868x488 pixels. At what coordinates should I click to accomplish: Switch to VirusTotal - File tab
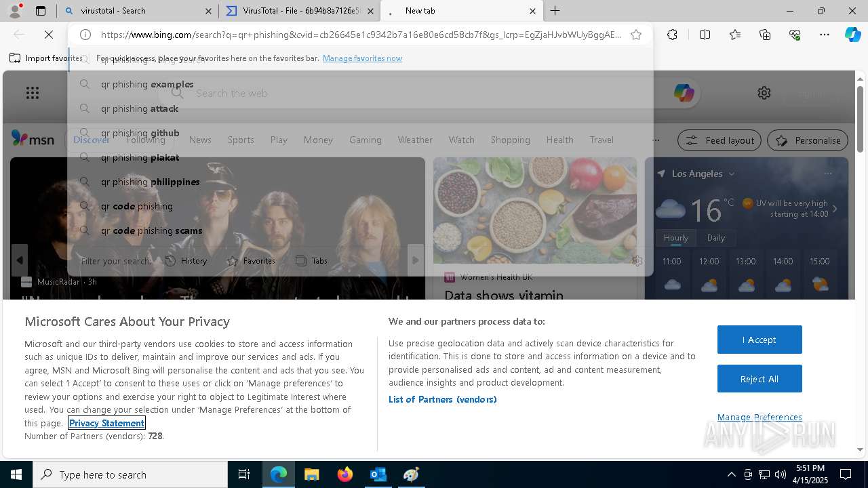301,11
